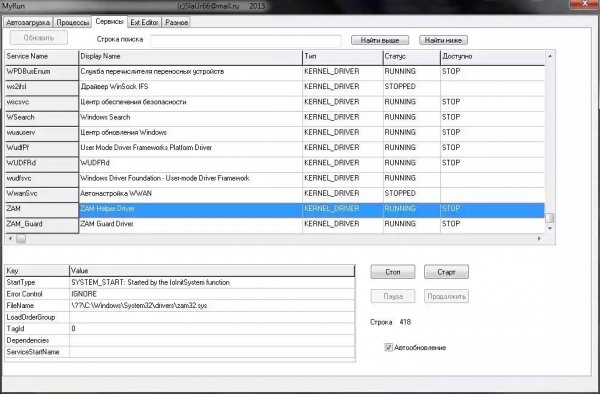Switch to the Разное tab

coord(176,22)
